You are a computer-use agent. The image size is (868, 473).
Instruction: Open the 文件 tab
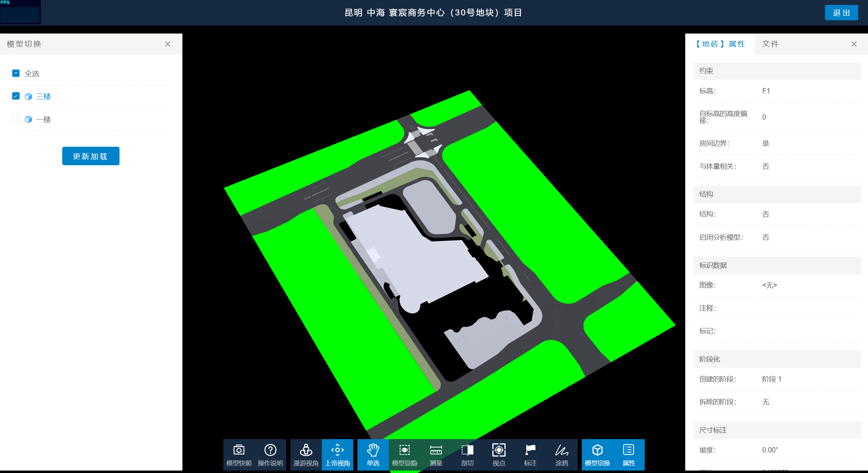tap(771, 44)
